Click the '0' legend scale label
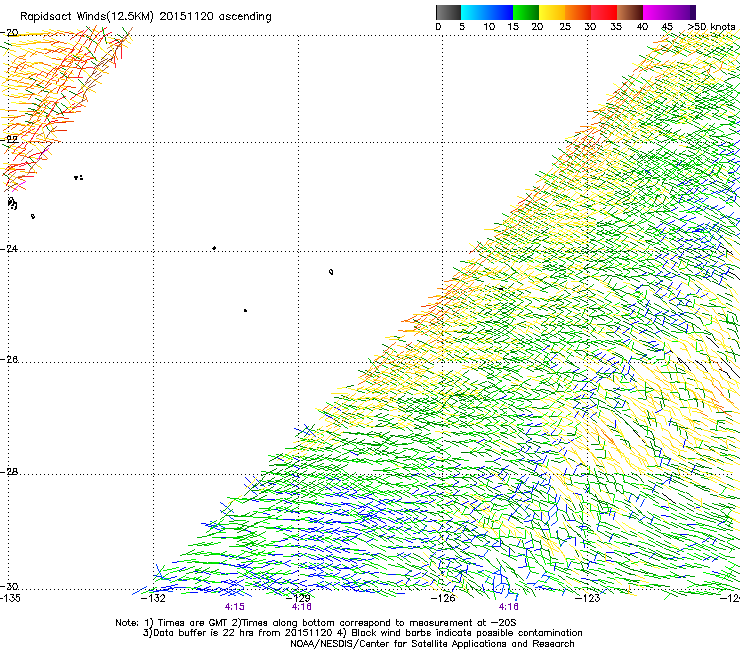Viewport: 740px width, 650px height. (x=438, y=27)
